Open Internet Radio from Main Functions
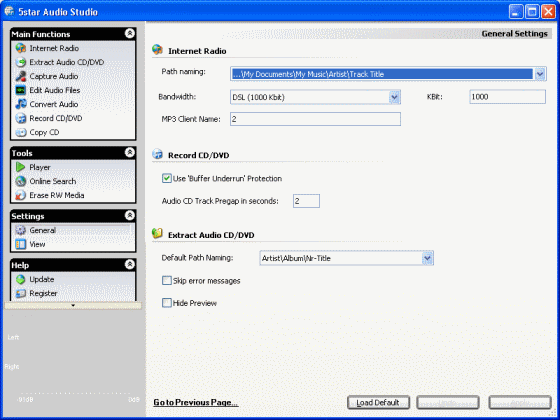 click(54, 48)
